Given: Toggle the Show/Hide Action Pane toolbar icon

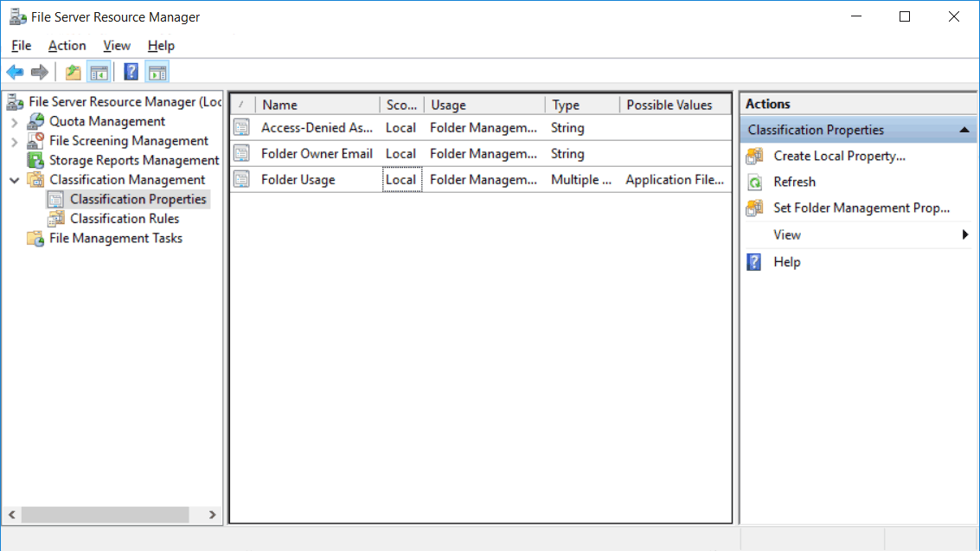Looking at the screenshot, I should point(157,73).
